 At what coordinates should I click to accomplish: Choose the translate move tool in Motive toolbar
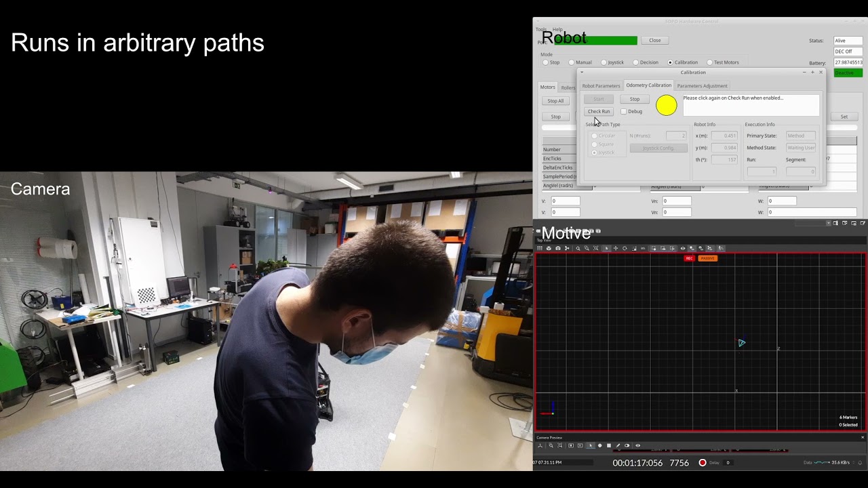point(616,248)
